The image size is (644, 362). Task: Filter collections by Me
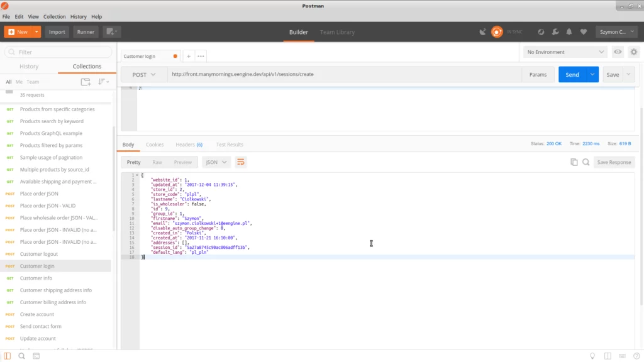(x=19, y=82)
